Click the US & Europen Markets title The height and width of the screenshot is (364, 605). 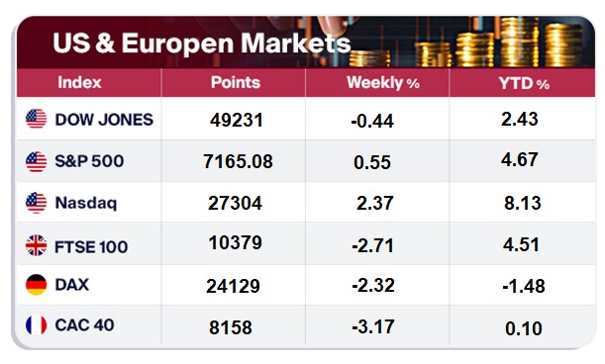[x=202, y=43]
